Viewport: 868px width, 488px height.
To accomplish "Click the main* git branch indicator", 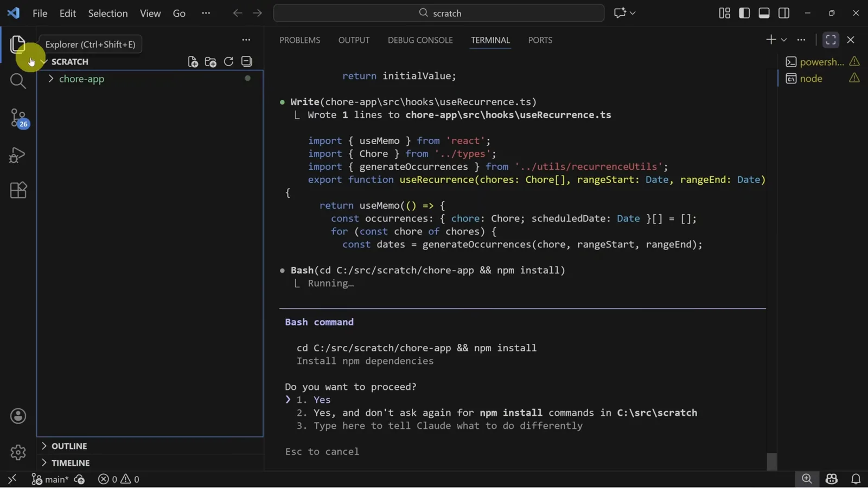I will (x=50, y=479).
